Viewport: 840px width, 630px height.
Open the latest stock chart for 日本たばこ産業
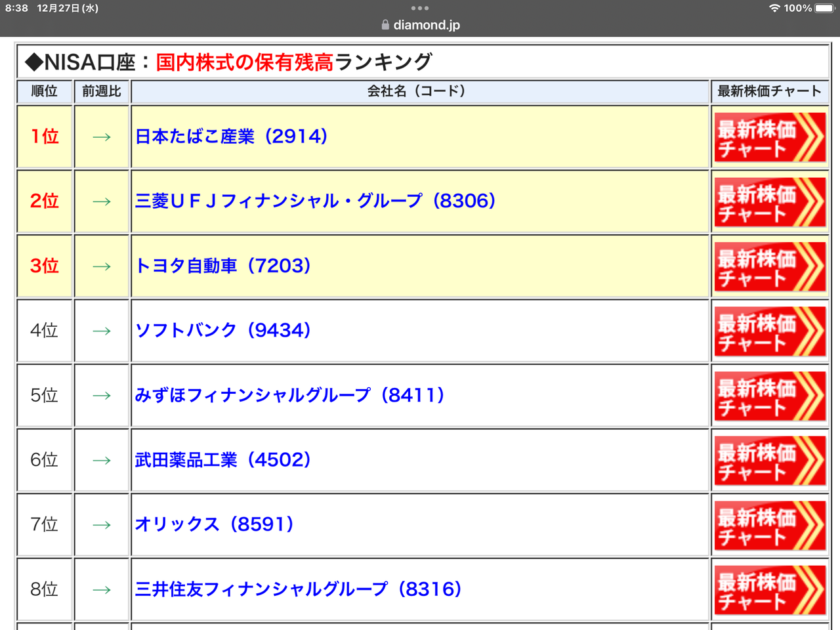(769, 137)
